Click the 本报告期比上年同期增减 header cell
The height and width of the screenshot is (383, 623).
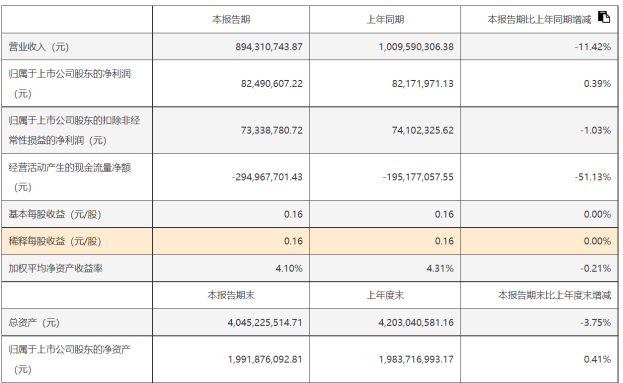[x=539, y=19]
